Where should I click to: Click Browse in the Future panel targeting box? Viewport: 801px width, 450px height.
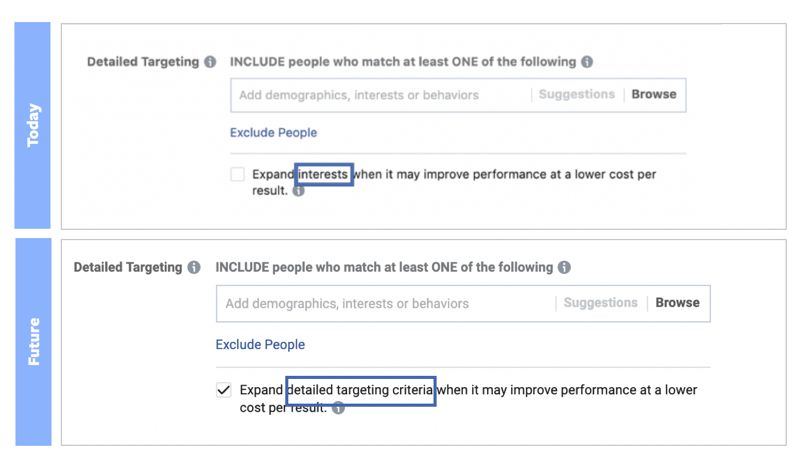coord(677,303)
